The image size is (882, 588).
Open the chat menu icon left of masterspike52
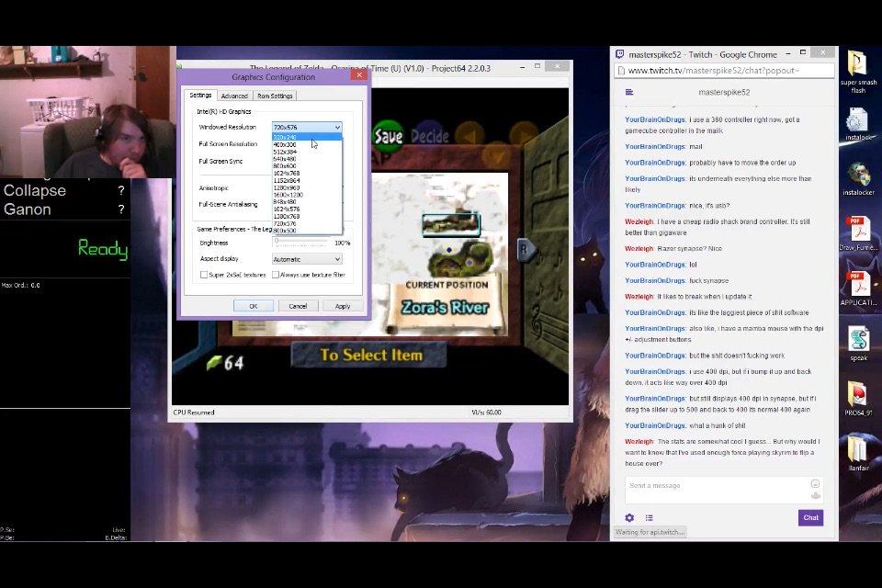(x=629, y=92)
